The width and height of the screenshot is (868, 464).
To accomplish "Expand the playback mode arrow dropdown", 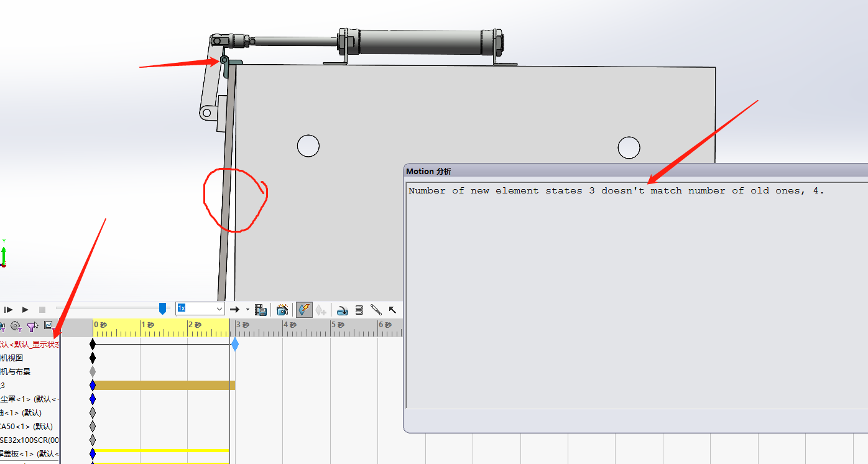I will (x=247, y=309).
